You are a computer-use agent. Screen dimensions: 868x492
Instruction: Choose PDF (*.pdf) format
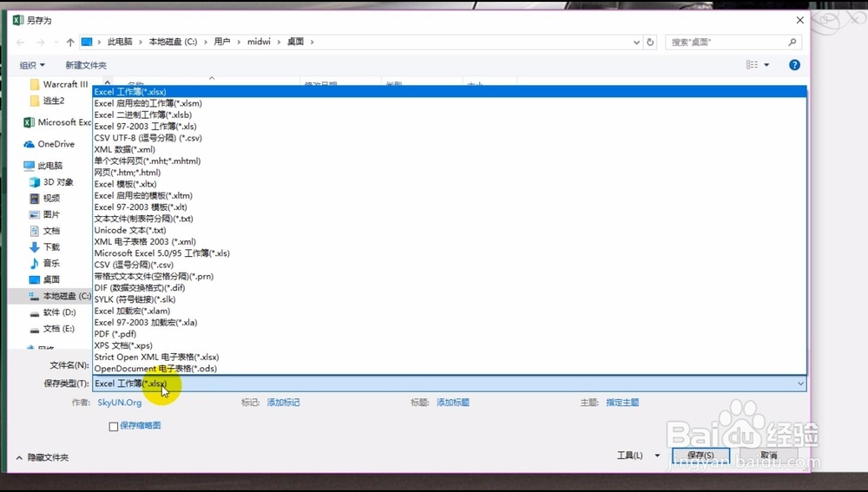click(449, 334)
